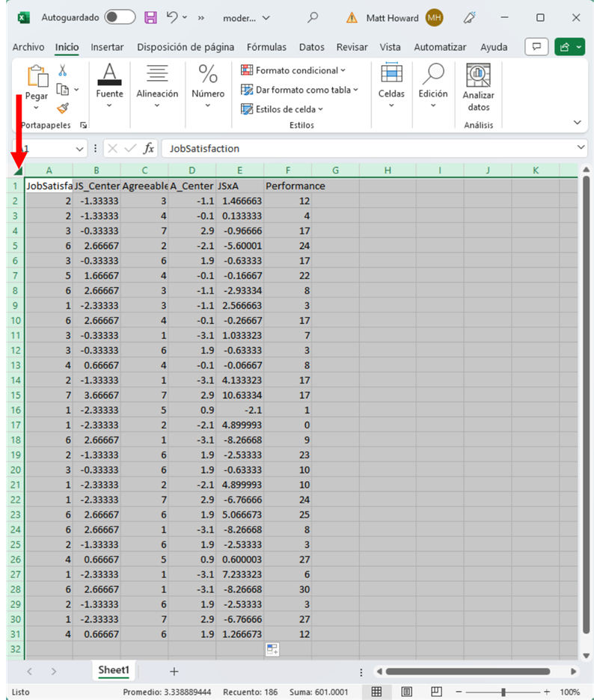Click the Save floppy disk icon
This screenshot has width=594, height=700.
click(150, 17)
